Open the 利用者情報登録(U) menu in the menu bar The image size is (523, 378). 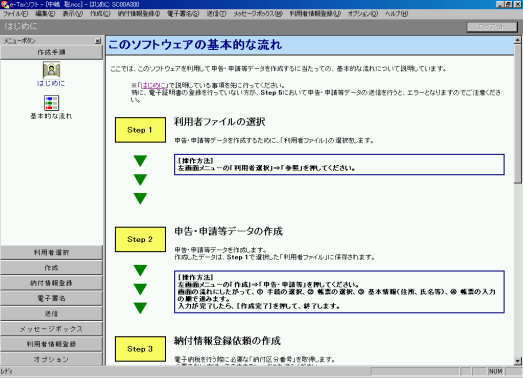tap(315, 14)
